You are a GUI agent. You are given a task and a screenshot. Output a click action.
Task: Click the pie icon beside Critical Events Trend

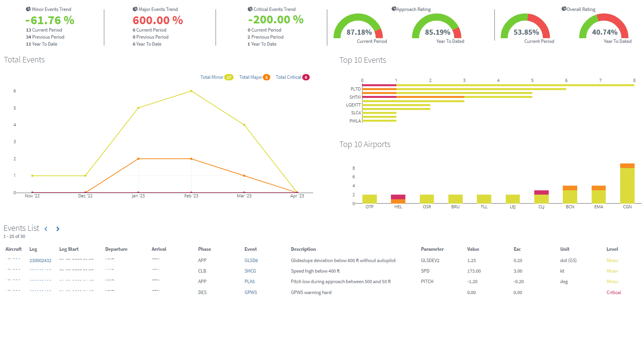(250, 9)
